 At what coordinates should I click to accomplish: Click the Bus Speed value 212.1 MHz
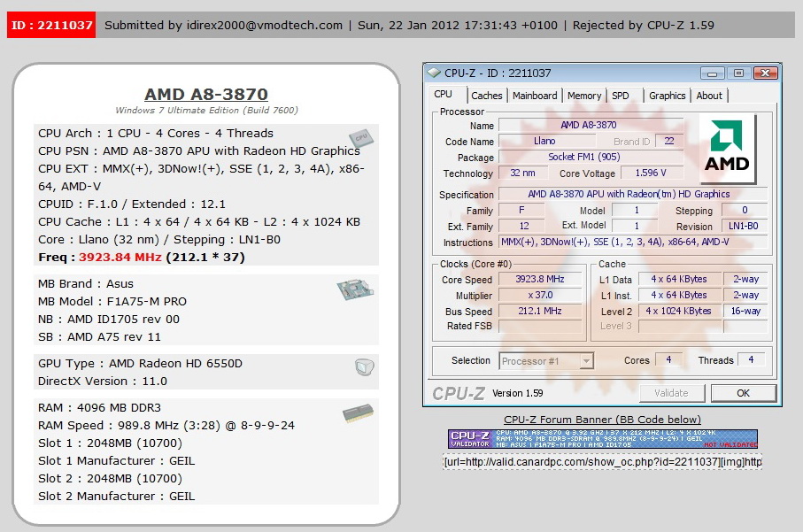pyautogui.click(x=540, y=311)
